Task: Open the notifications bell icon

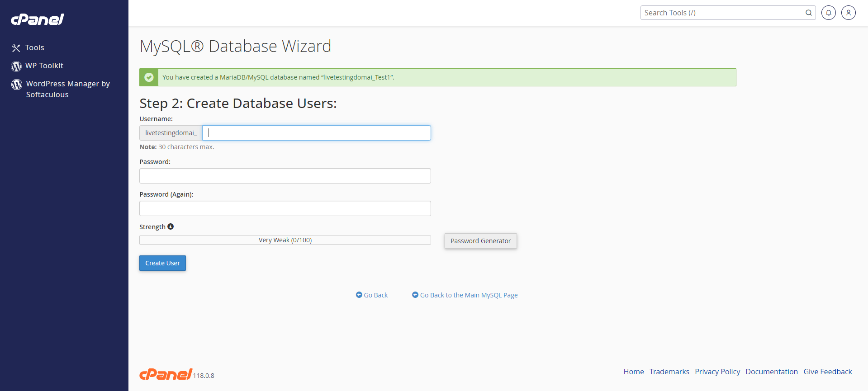Action: click(829, 13)
